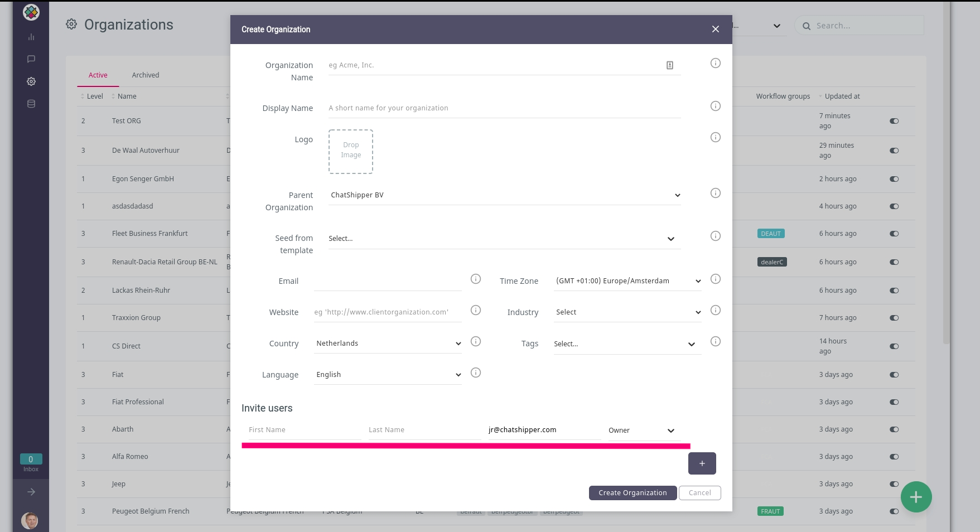Open the Seed from template dropdown
This screenshot has height=532, width=980.
click(505, 239)
